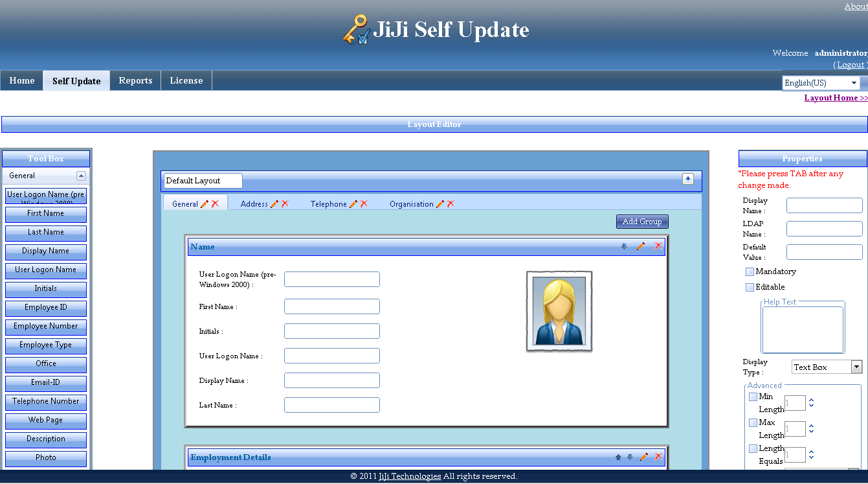Screen dimensions: 868x484
Task: Switch to the Organisation layout tab
Action: (411, 203)
